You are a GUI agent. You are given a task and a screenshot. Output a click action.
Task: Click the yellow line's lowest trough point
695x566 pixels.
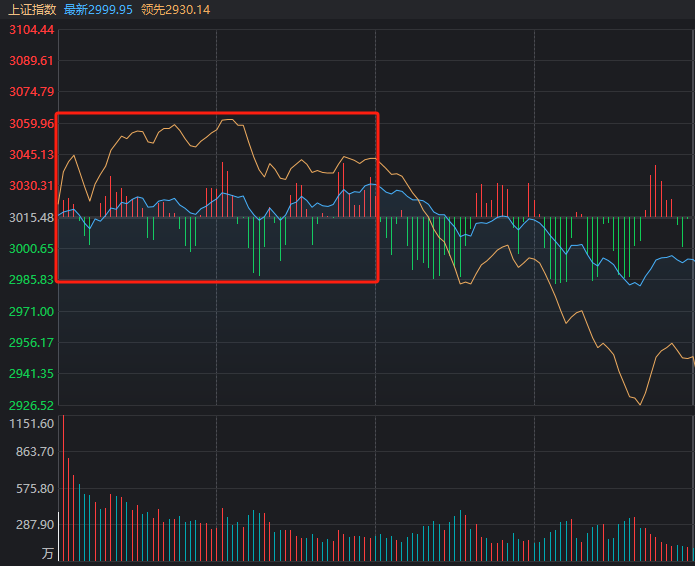click(638, 404)
